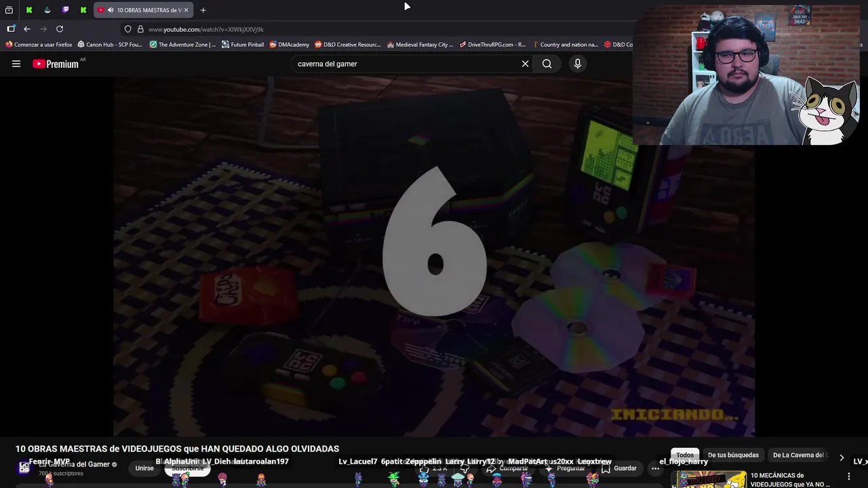Switch to the second green Kick tab beside YouTube
Image resolution: width=868 pixels, height=488 pixels.
pyautogui.click(x=83, y=10)
